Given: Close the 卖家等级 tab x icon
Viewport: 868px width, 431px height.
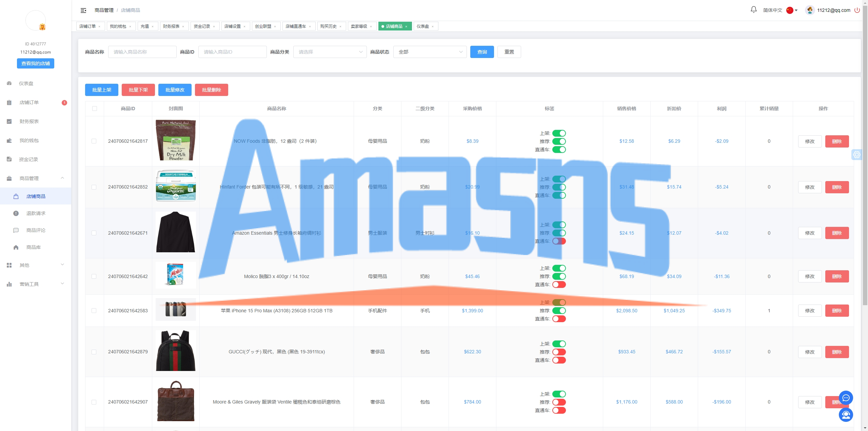Looking at the screenshot, I should tap(371, 26).
